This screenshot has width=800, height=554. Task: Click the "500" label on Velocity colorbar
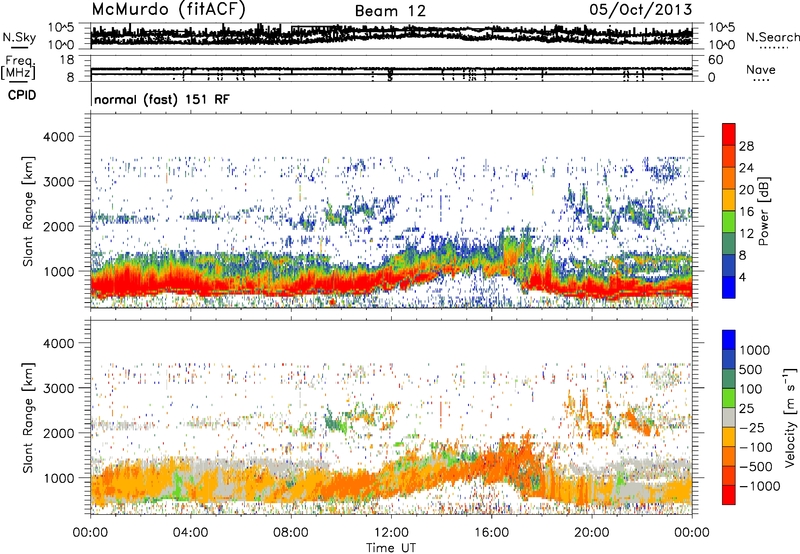pyautogui.click(x=751, y=369)
